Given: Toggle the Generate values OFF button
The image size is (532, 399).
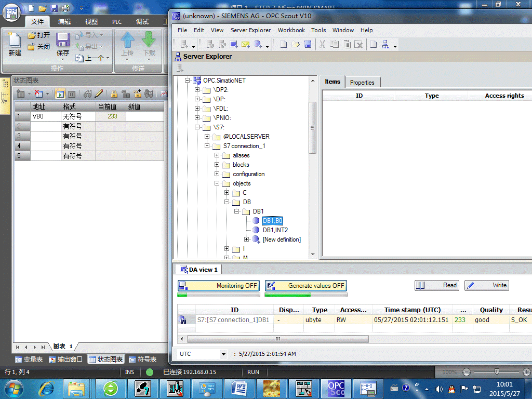Looking at the screenshot, I should click(306, 286).
